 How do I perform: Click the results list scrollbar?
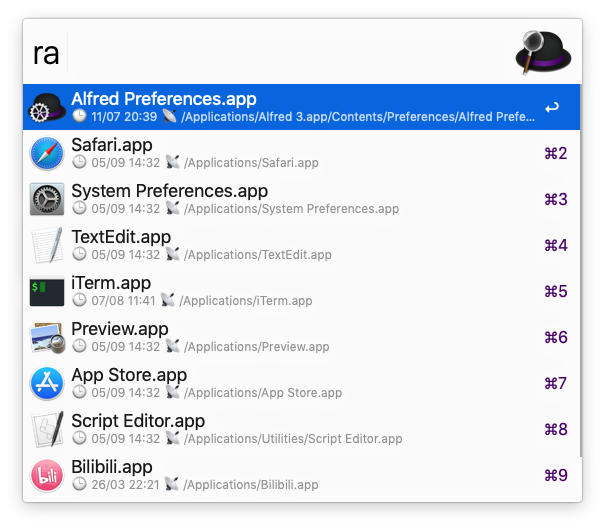point(581,270)
